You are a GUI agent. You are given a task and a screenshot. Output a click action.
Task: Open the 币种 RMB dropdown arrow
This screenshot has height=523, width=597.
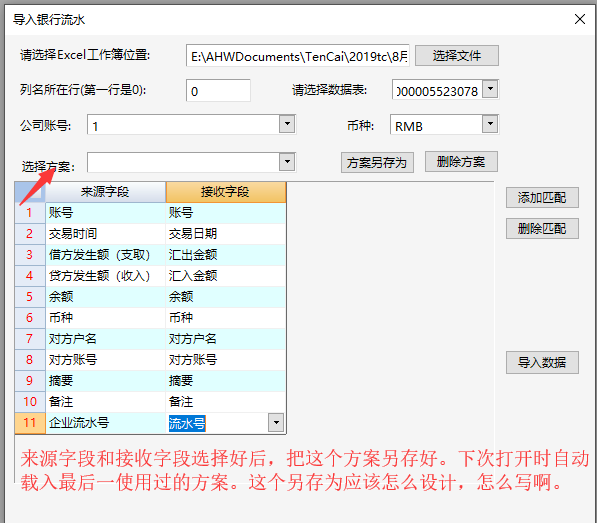pos(490,124)
